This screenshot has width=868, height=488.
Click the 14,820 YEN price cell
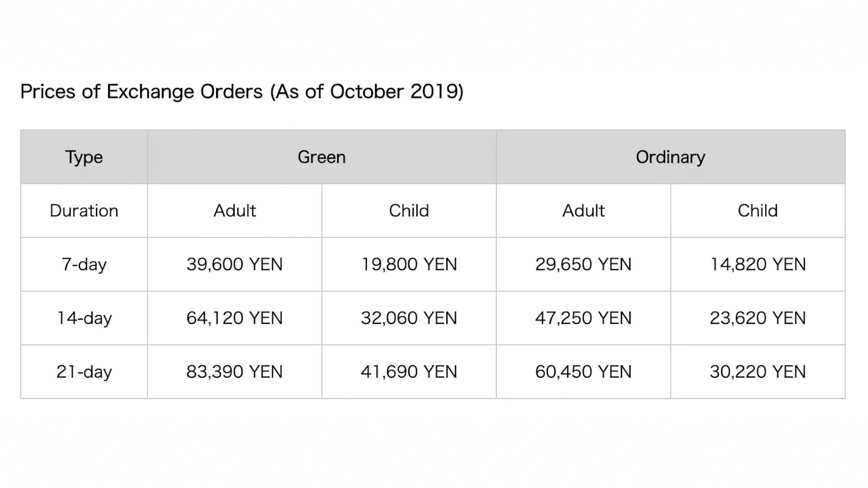tap(758, 264)
